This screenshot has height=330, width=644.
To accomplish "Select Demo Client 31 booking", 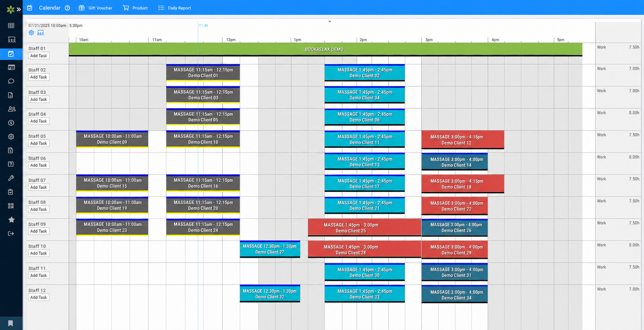I will (x=455, y=272).
